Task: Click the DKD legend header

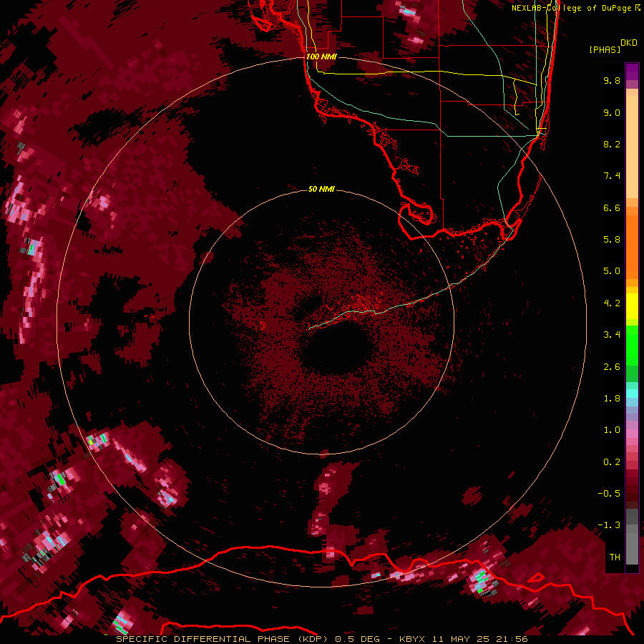Action: pos(629,43)
